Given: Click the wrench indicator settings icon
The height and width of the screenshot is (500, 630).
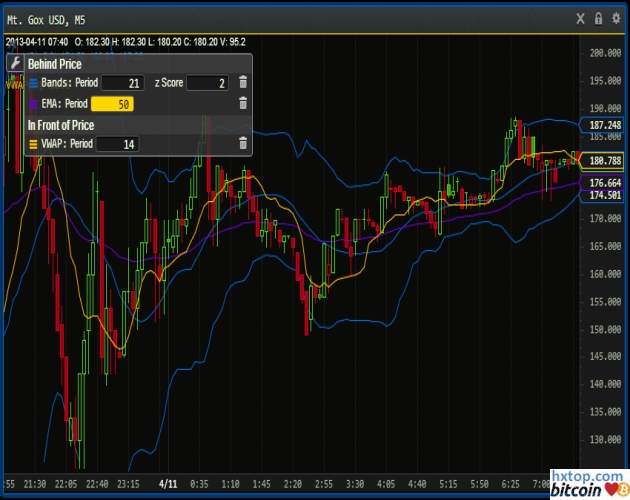Looking at the screenshot, I should click(x=15, y=62).
